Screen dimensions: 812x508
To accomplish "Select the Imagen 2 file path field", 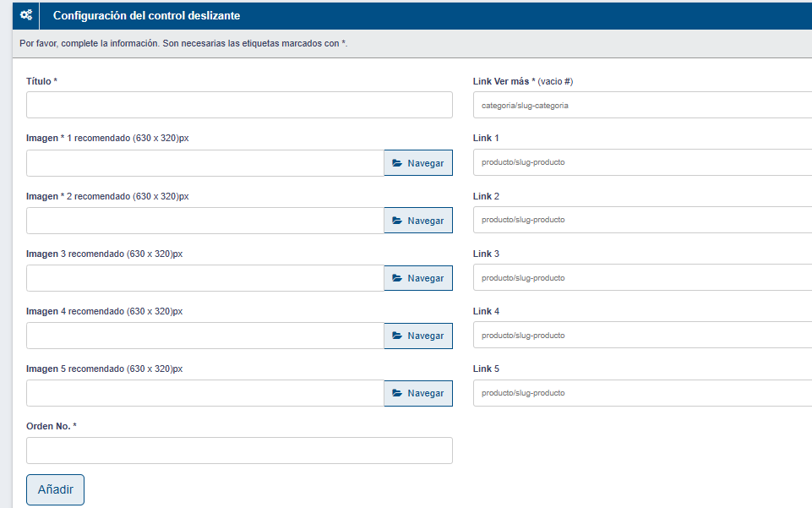I will (x=205, y=221).
